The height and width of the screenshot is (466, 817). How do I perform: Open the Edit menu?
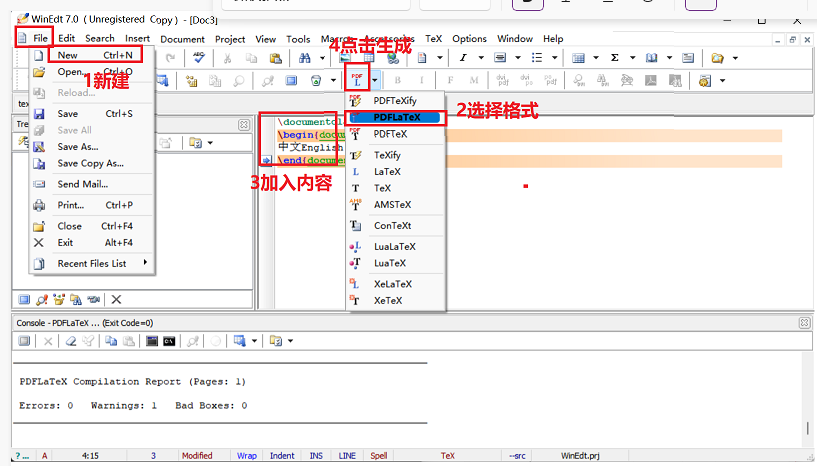66,39
